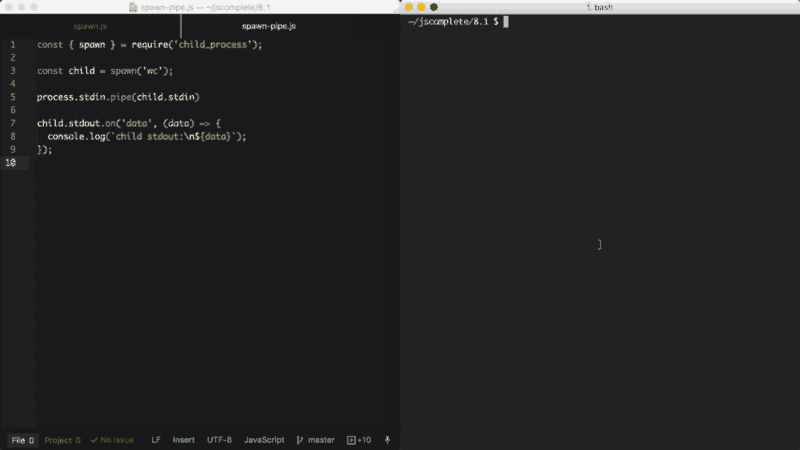The width and height of the screenshot is (800, 450).
Task: Click 'process.stdin' on line 5
Action: [71, 97]
